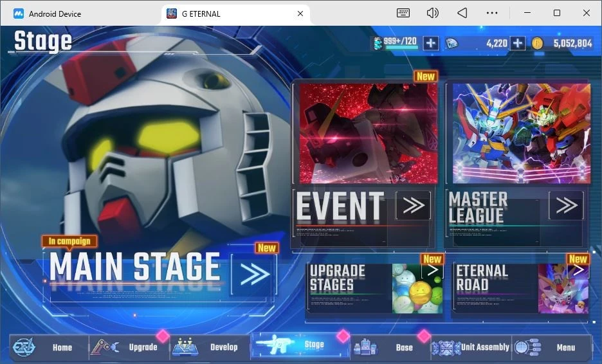The image size is (602, 364).
Task: Open the Upgrade tab in the bottom bar
Action: coord(129,347)
